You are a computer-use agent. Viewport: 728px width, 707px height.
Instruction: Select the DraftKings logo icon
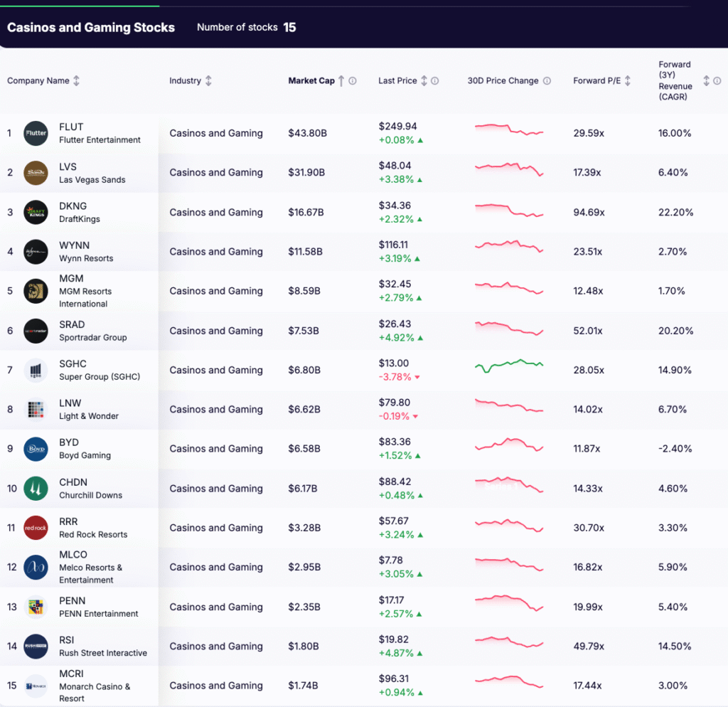point(35,212)
